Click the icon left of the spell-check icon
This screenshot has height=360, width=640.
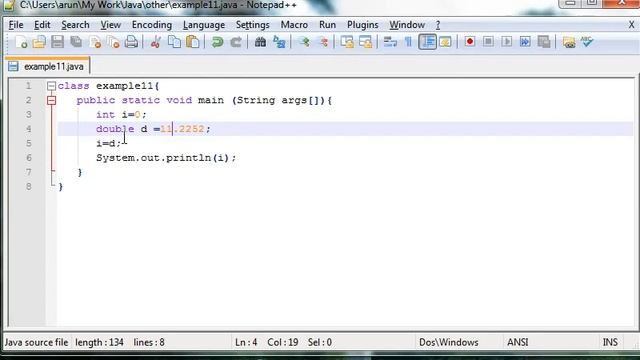(x=569, y=42)
